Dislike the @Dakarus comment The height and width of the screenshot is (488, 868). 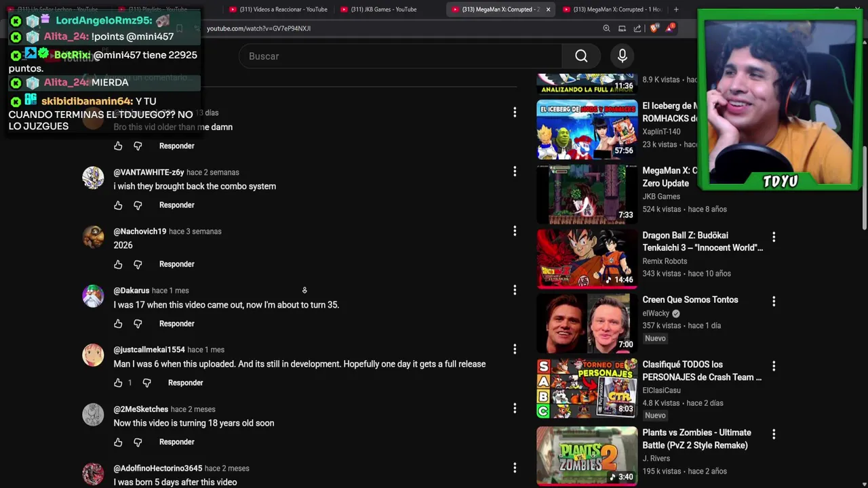coord(138,324)
